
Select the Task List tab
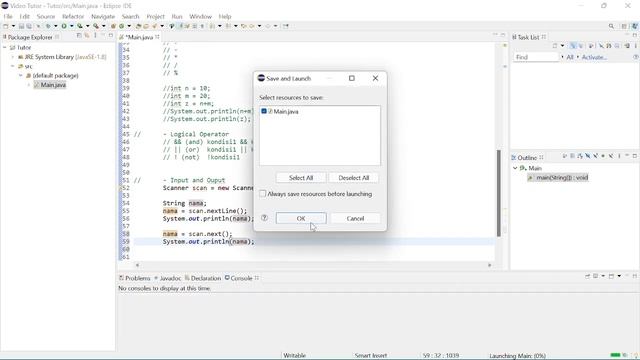point(529,37)
